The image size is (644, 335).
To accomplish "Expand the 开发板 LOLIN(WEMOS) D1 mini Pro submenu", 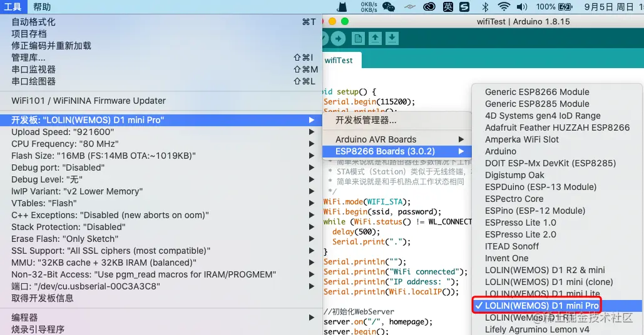I will click(x=161, y=120).
